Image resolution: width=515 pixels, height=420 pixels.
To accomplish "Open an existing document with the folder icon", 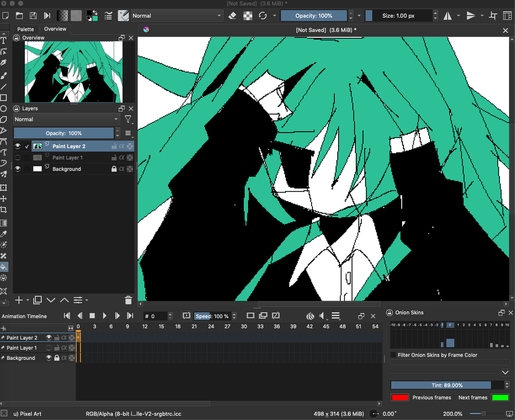I will pos(19,16).
